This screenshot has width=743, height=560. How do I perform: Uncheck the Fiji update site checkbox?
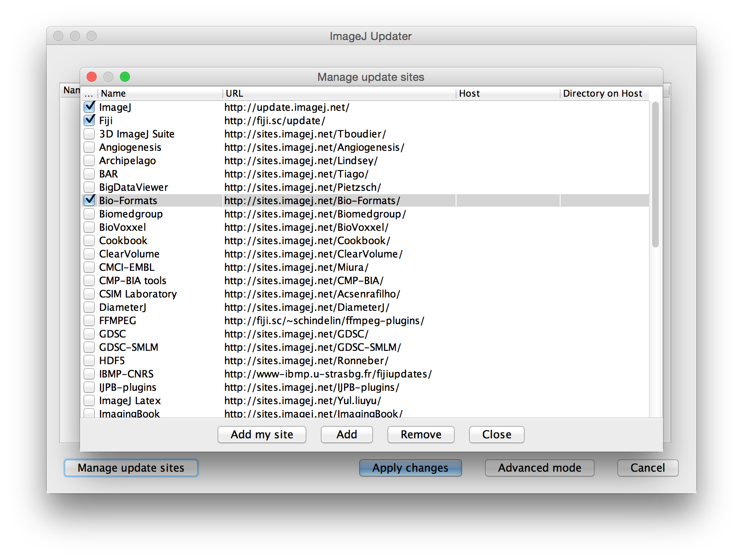pos(89,120)
